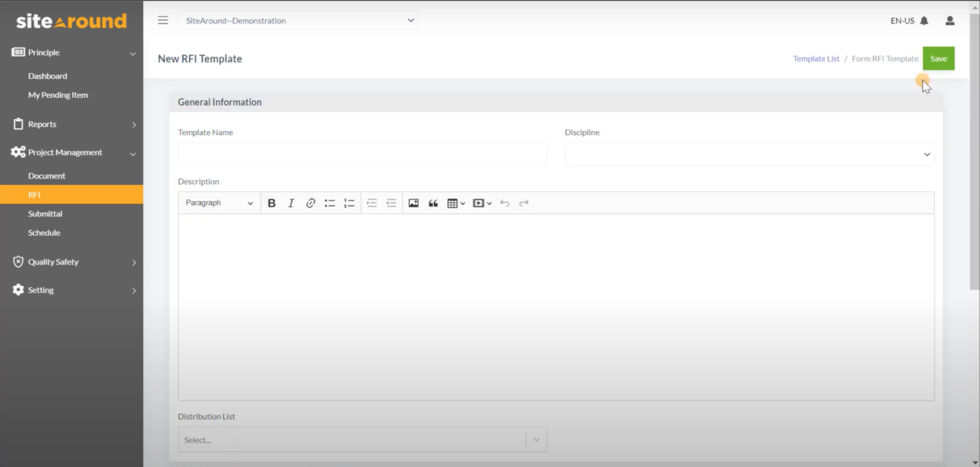Expand the Paragraph style selector
The image size is (980, 467).
coord(219,202)
